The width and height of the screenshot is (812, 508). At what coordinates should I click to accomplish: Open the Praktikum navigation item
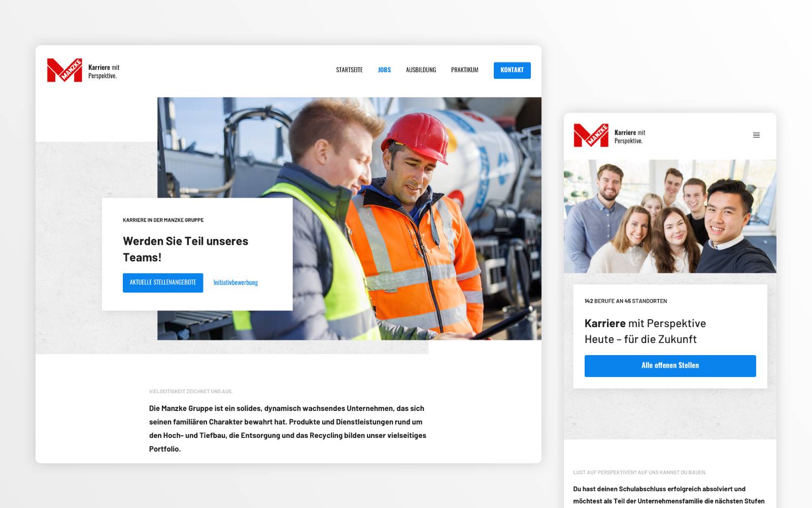coord(464,70)
